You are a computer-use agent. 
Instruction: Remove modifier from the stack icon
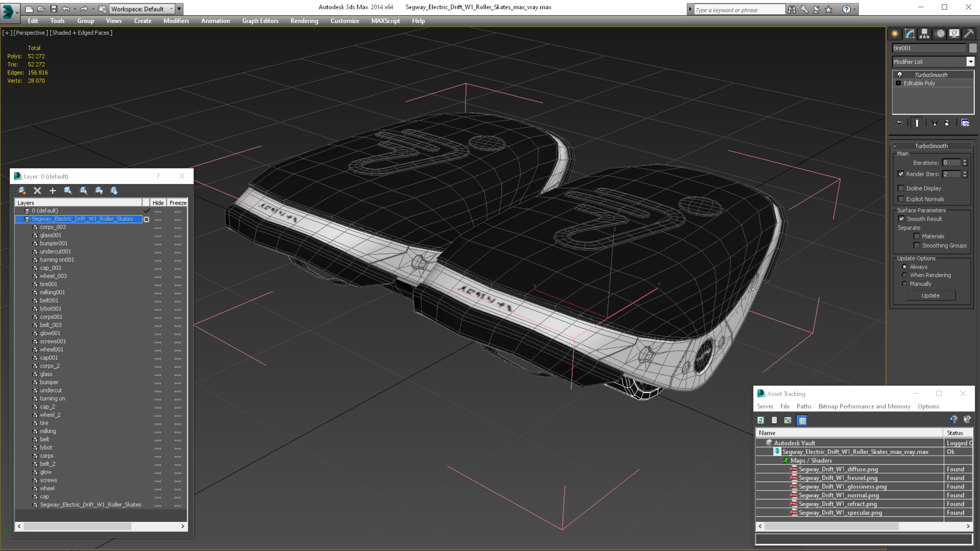pyautogui.click(x=947, y=123)
